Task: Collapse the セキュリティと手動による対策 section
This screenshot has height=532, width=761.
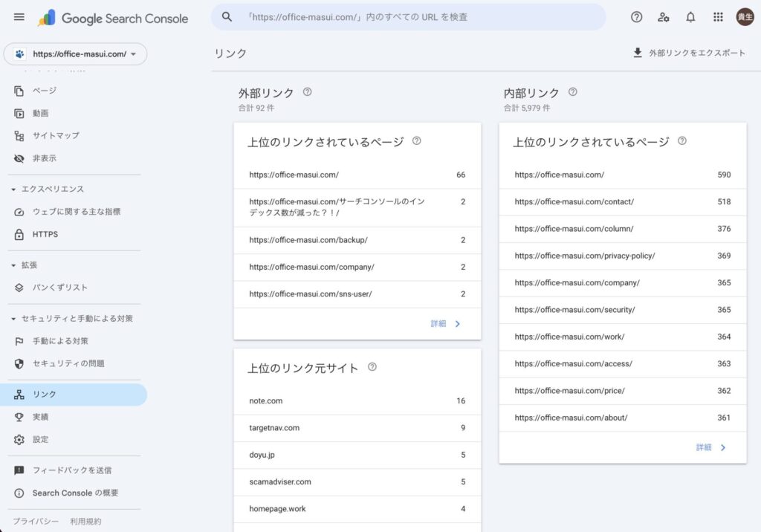Action: coord(13,319)
